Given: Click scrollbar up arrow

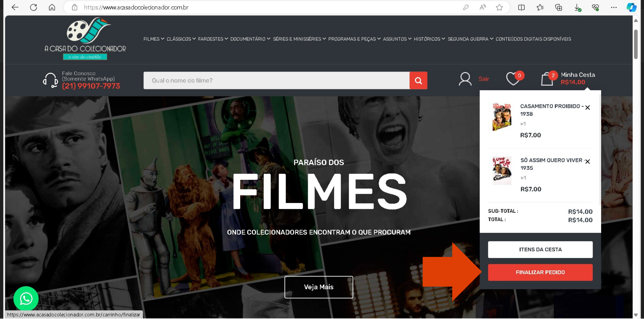Looking at the screenshot, I should click(636, 21).
